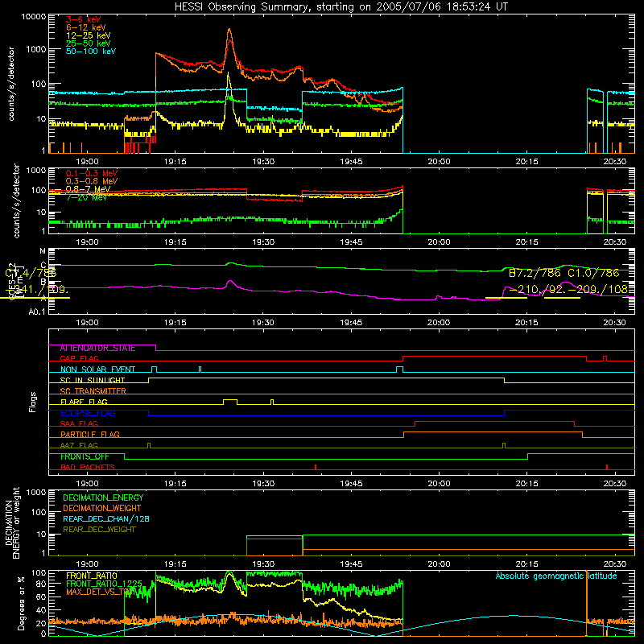Click the 0.3-0.8 MeV legend label

(x=92, y=181)
